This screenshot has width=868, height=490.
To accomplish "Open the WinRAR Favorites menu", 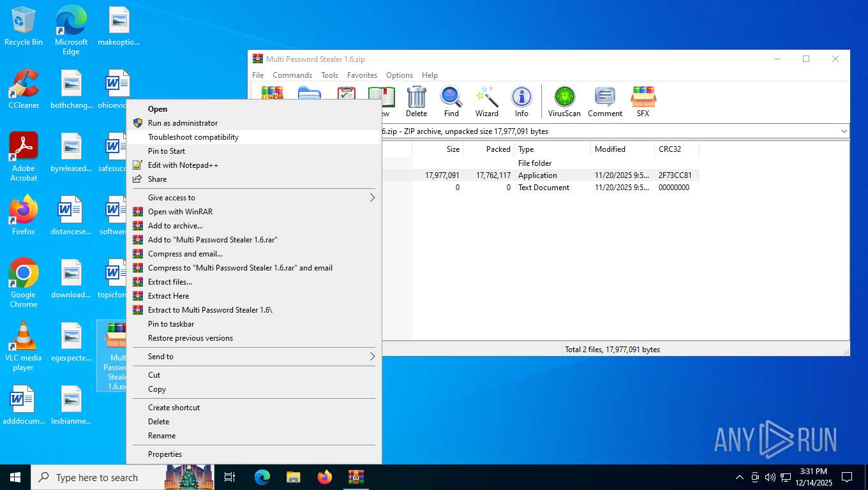I will pyautogui.click(x=362, y=75).
